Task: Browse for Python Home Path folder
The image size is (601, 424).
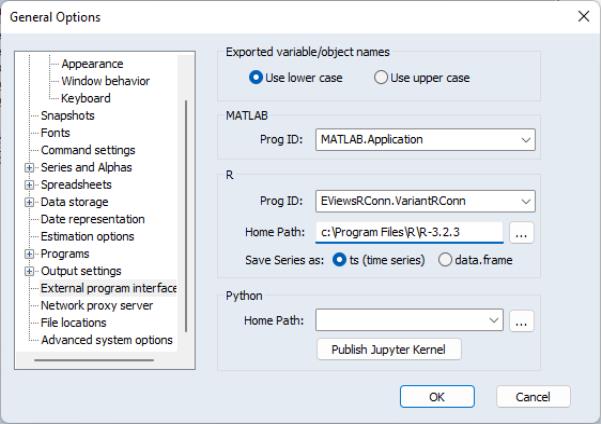Action: point(520,321)
